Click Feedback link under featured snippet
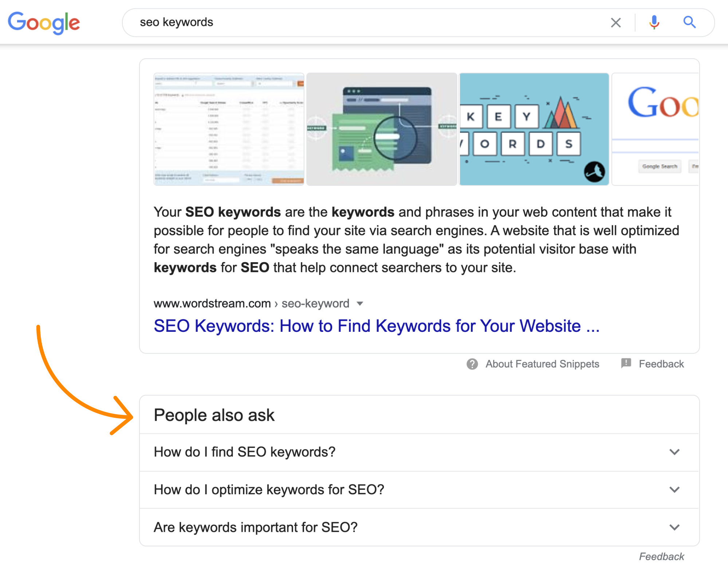Image resolution: width=728 pixels, height=578 pixels. click(661, 364)
